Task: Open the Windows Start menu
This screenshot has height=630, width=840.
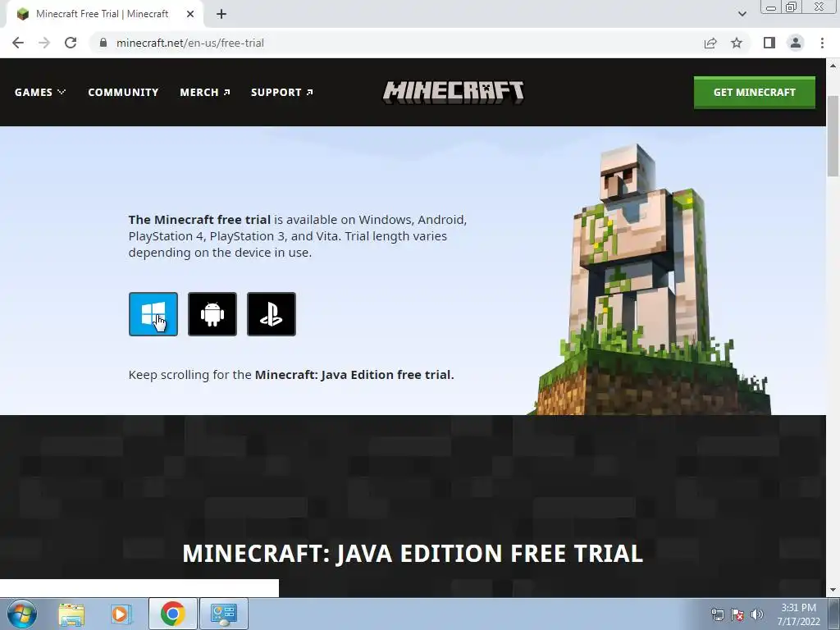Action: pyautogui.click(x=22, y=614)
